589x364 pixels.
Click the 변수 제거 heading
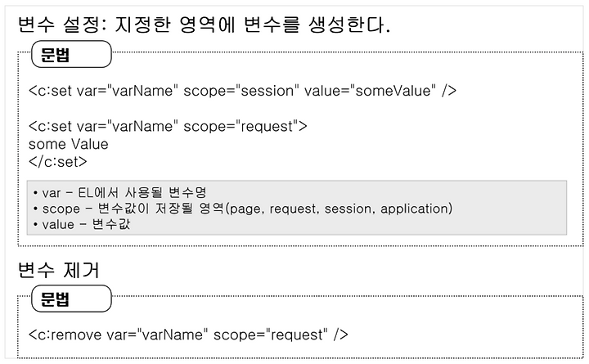coord(59,270)
